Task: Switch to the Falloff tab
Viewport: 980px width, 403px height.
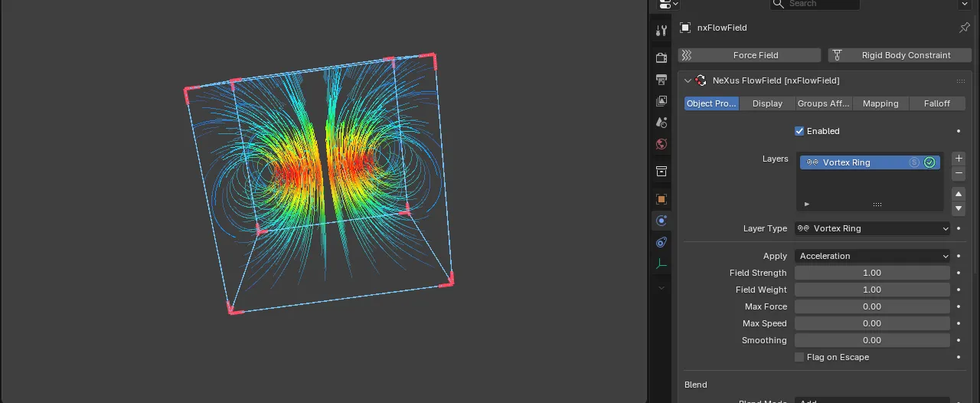Action: point(937,103)
